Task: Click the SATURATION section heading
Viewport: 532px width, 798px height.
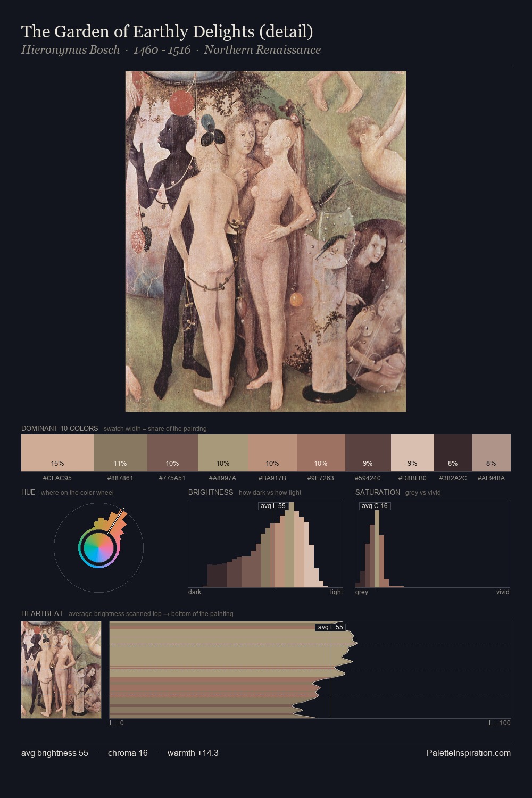Action: 378,492
